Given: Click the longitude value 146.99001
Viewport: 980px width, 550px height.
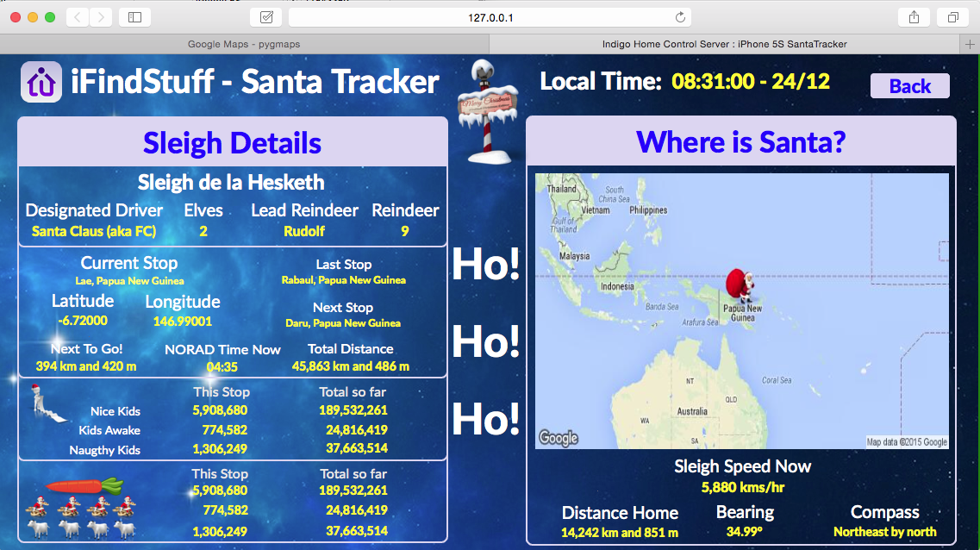Looking at the screenshot, I should [183, 322].
